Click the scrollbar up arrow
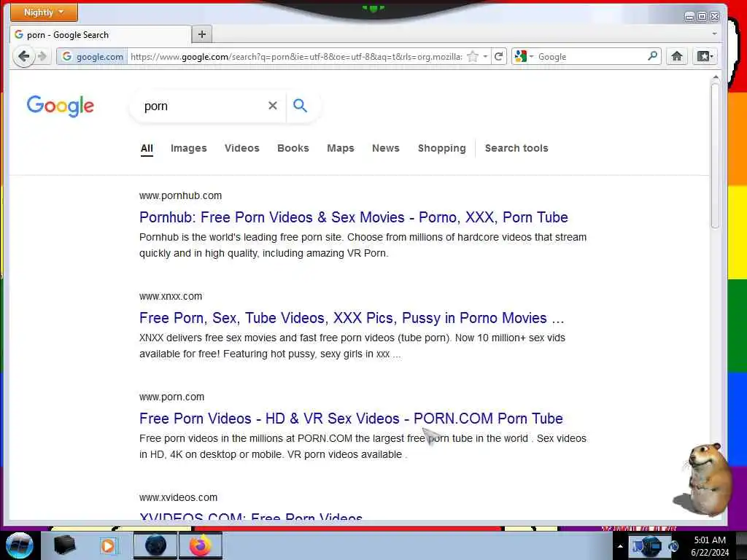 point(715,77)
